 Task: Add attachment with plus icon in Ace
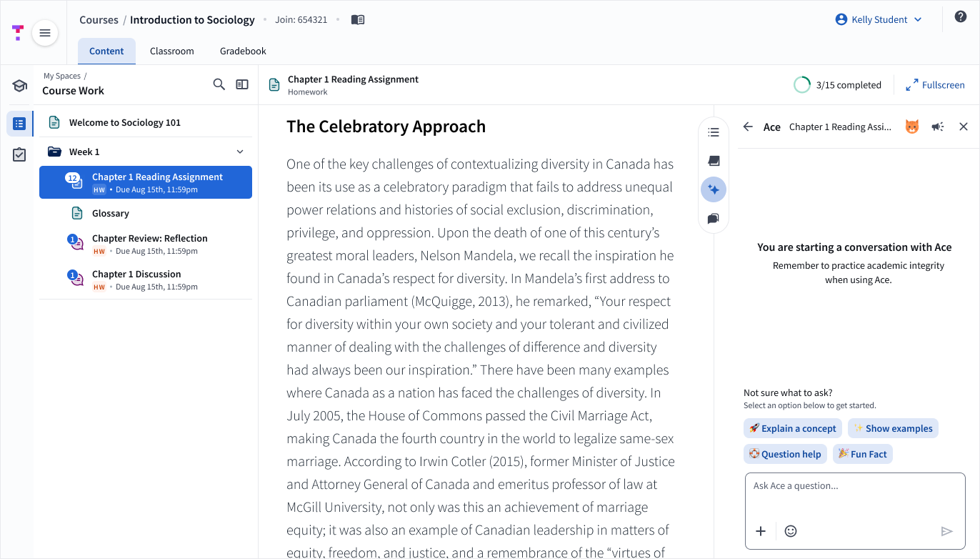click(761, 531)
